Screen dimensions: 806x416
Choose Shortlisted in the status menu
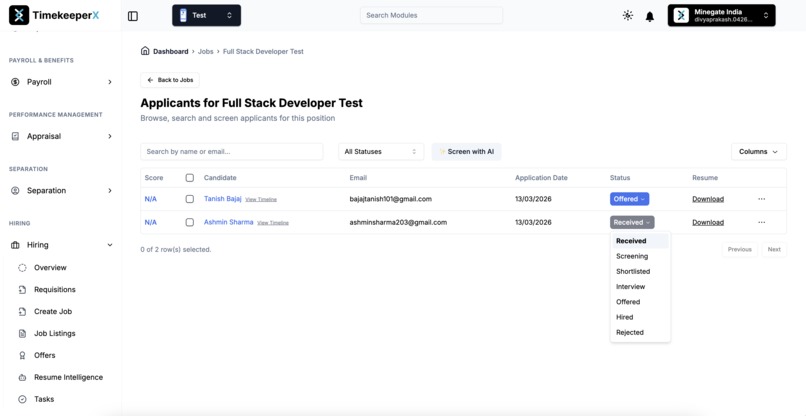click(640, 271)
